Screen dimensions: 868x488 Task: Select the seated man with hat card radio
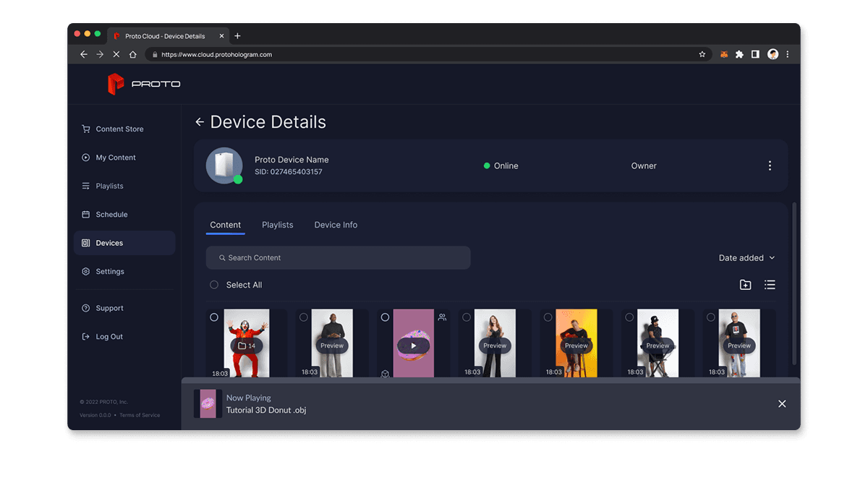tap(629, 317)
